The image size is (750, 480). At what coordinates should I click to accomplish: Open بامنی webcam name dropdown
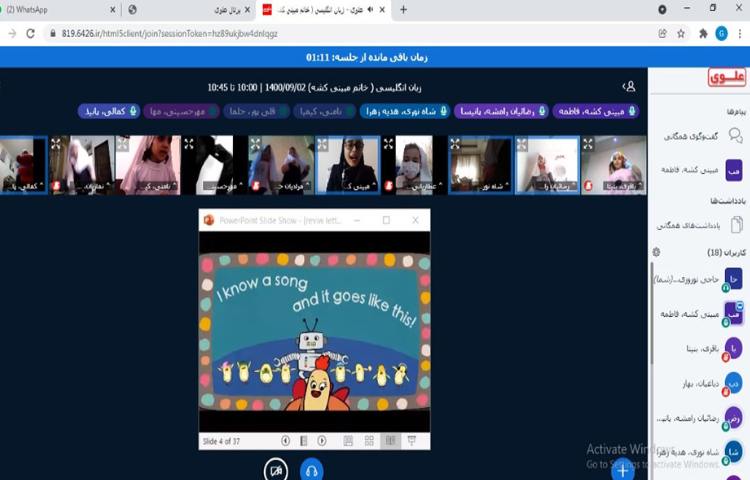point(161,186)
